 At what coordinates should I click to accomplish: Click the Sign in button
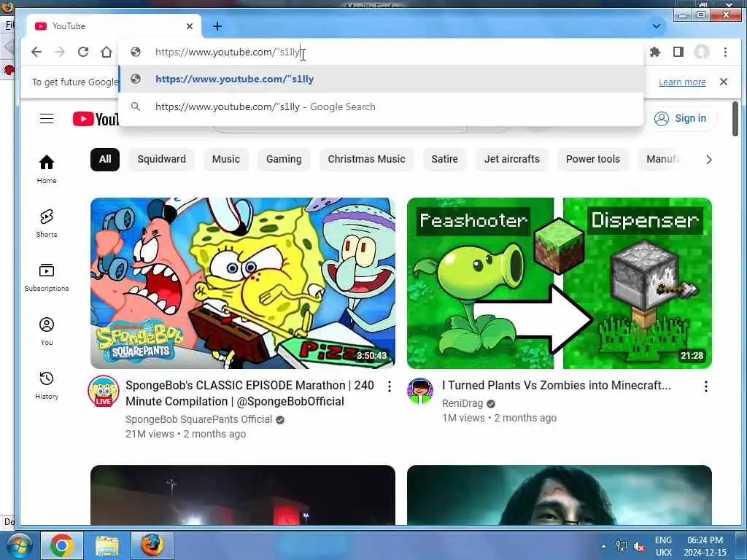(681, 119)
